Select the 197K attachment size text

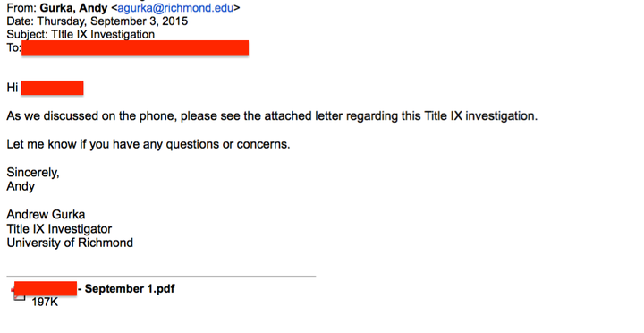pos(45,303)
